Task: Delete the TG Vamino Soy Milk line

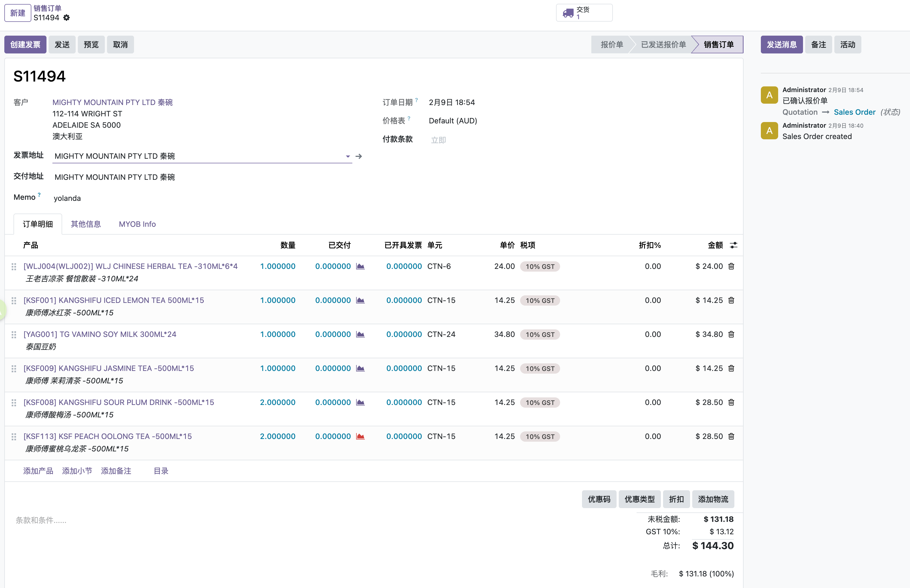Action: pyautogui.click(x=731, y=334)
